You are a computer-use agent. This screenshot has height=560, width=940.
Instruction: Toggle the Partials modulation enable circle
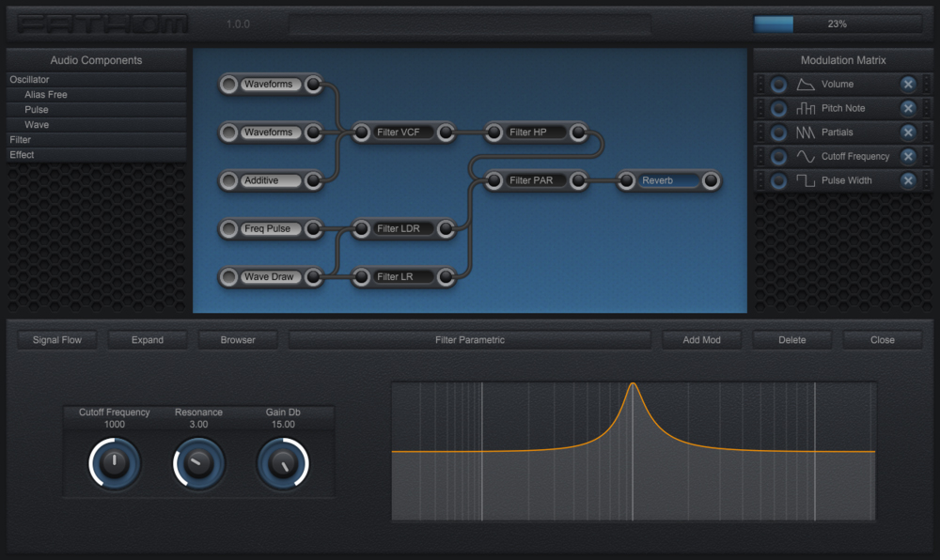[x=778, y=132]
